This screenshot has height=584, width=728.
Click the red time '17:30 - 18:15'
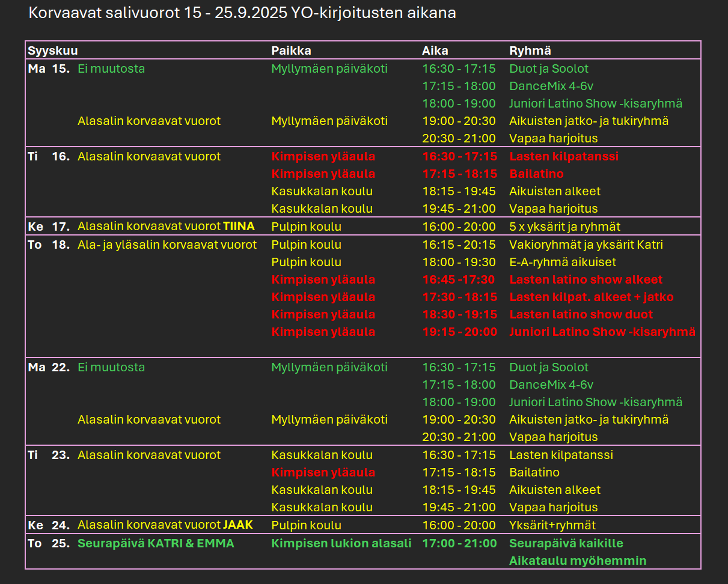pos(459,297)
